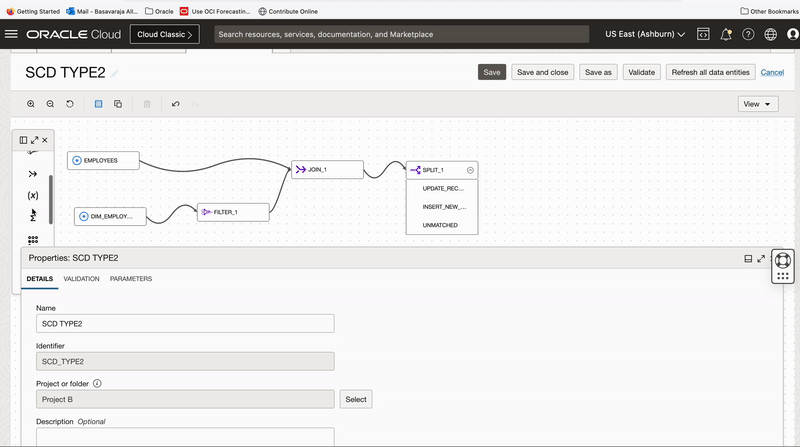Edit the SCD TYPE2 title pencil icon

tap(114, 73)
